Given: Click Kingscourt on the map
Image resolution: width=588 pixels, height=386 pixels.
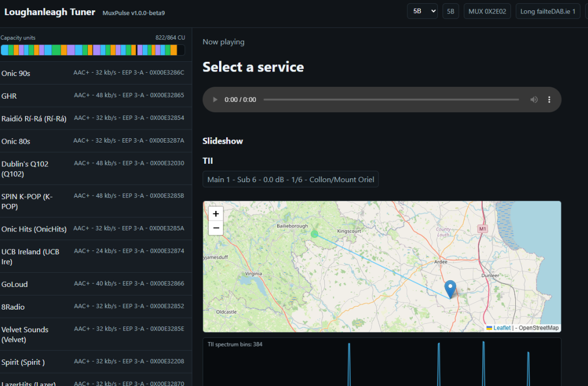Looking at the screenshot, I should (349, 231).
